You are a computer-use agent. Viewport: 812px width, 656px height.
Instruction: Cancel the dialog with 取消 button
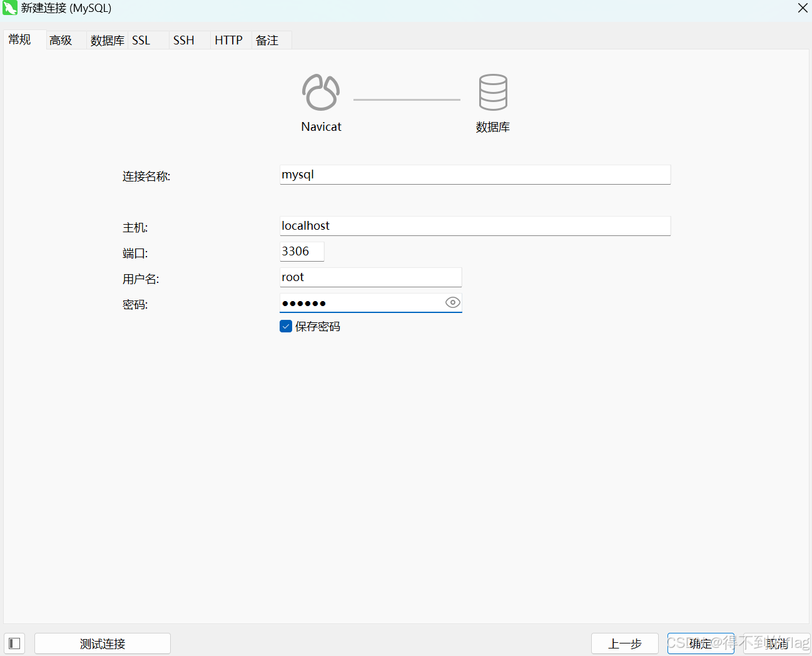point(777,643)
